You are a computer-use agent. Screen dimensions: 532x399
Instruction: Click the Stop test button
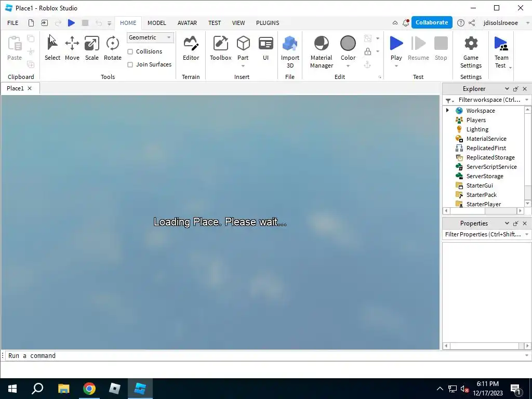click(441, 48)
